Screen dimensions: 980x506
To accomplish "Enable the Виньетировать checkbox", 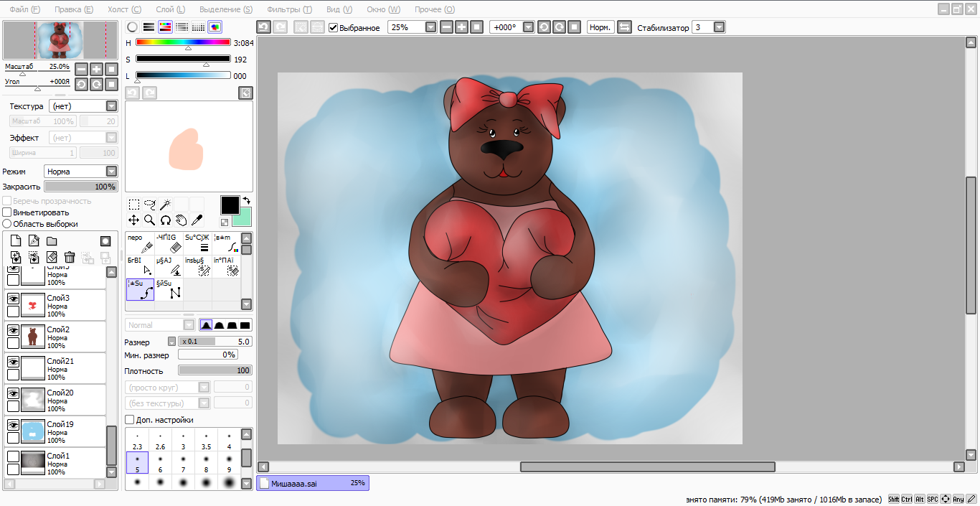I will pos(7,212).
